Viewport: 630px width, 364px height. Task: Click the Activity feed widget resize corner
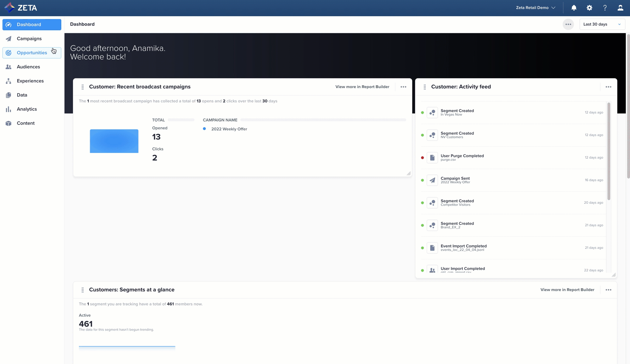point(614,275)
